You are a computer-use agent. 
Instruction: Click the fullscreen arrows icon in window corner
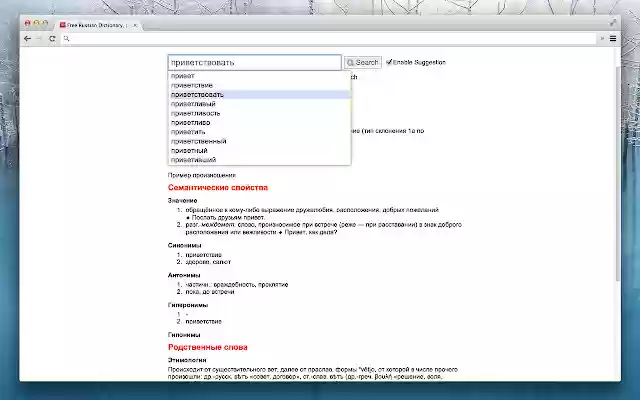[x=613, y=23]
